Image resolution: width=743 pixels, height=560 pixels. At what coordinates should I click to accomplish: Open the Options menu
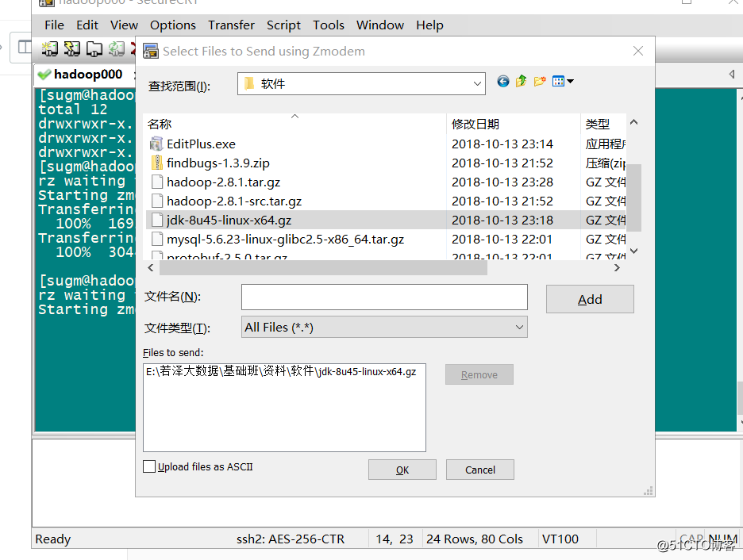click(x=173, y=25)
